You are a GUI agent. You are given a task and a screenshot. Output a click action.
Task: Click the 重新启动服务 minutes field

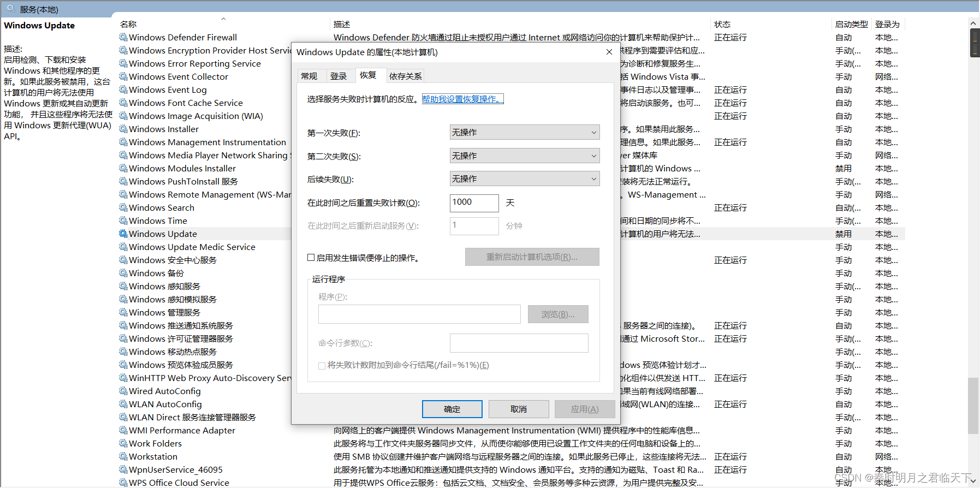pyautogui.click(x=474, y=225)
